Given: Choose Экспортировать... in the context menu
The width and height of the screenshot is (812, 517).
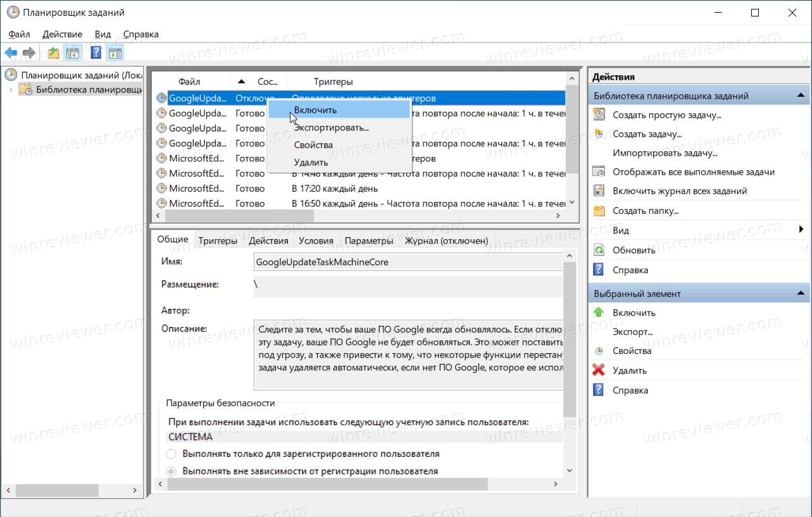Looking at the screenshot, I should point(339,127).
